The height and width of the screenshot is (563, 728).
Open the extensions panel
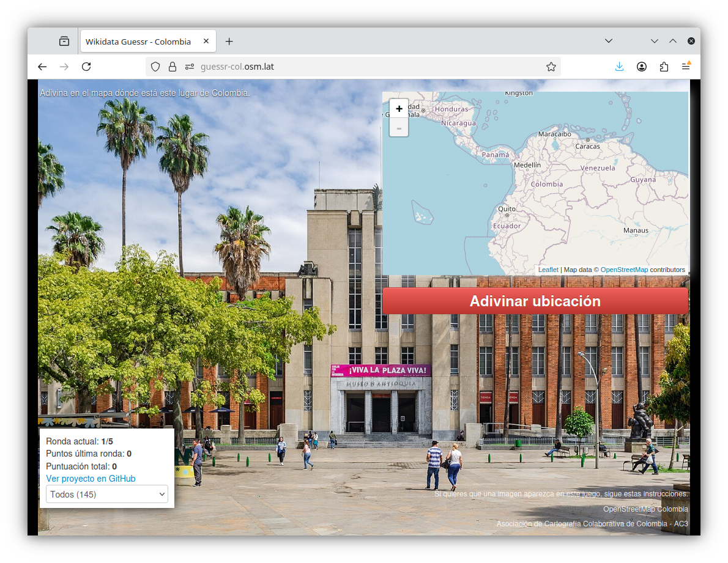point(664,67)
